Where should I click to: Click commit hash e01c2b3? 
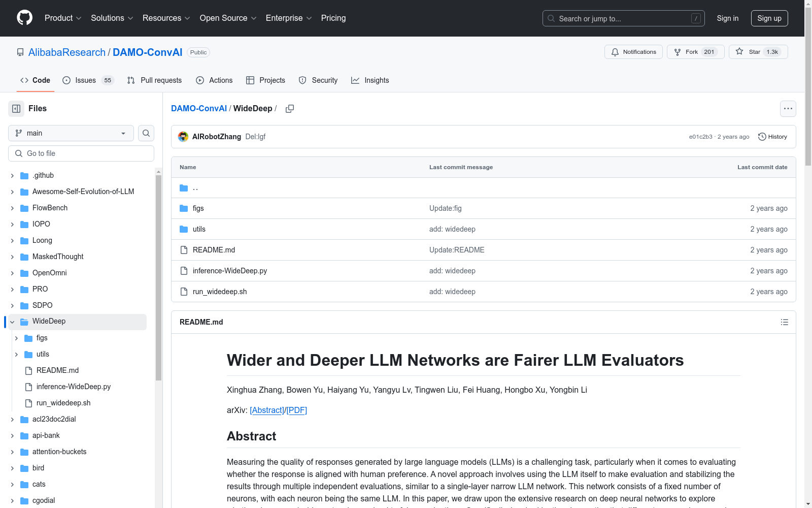point(700,137)
